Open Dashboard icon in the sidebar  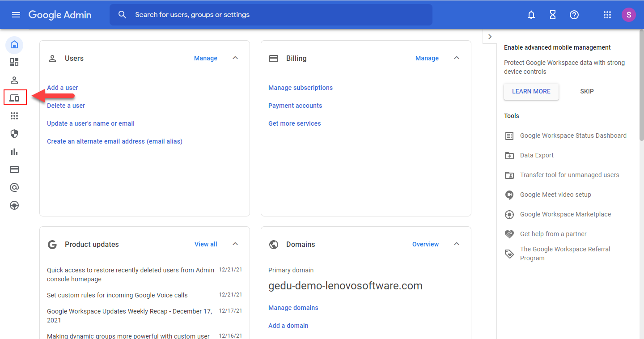coord(14,62)
